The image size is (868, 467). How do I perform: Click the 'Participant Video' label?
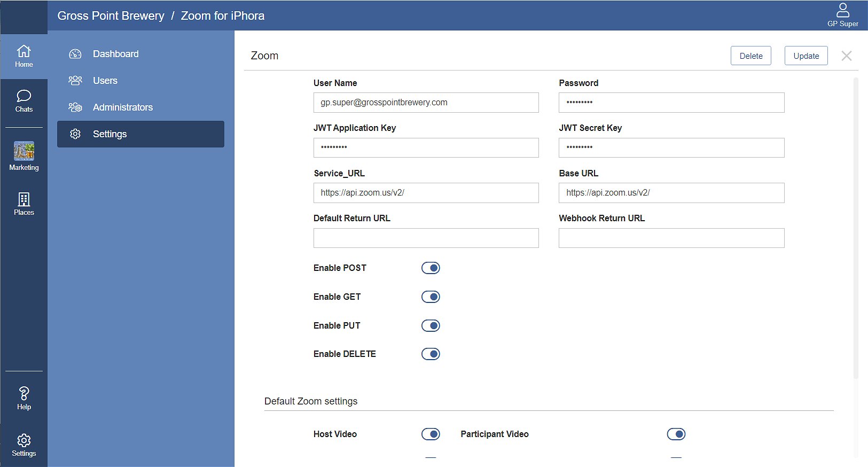495,434
